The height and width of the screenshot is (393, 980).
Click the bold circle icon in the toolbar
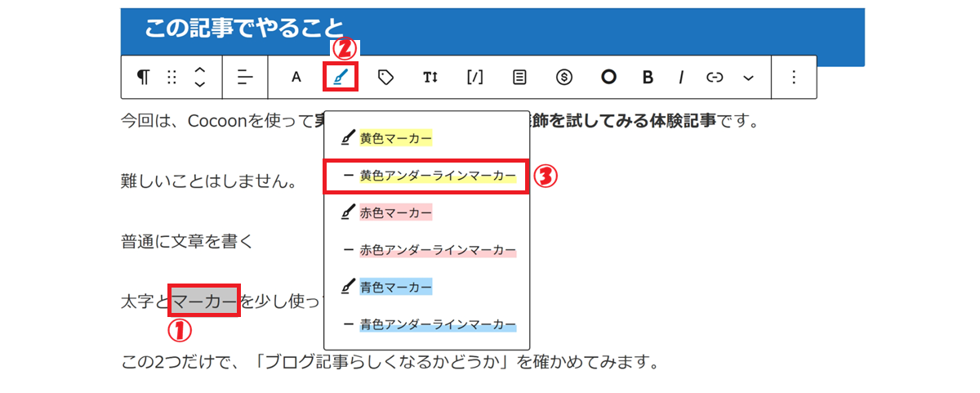(x=608, y=78)
